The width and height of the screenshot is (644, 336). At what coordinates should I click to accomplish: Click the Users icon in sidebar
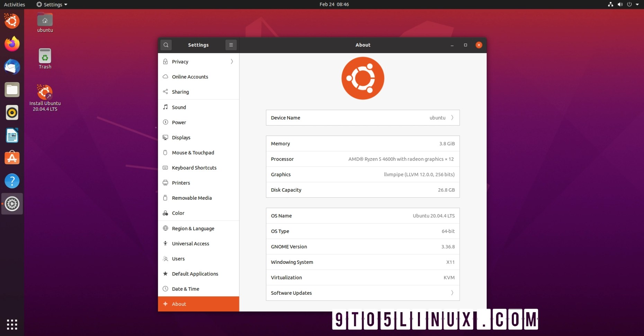[x=166, y=258]
